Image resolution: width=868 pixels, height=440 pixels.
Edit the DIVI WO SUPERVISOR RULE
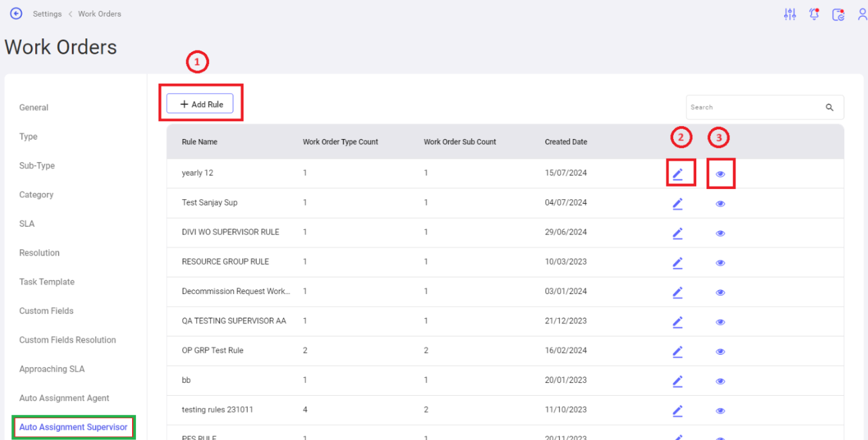click(678, 233)
